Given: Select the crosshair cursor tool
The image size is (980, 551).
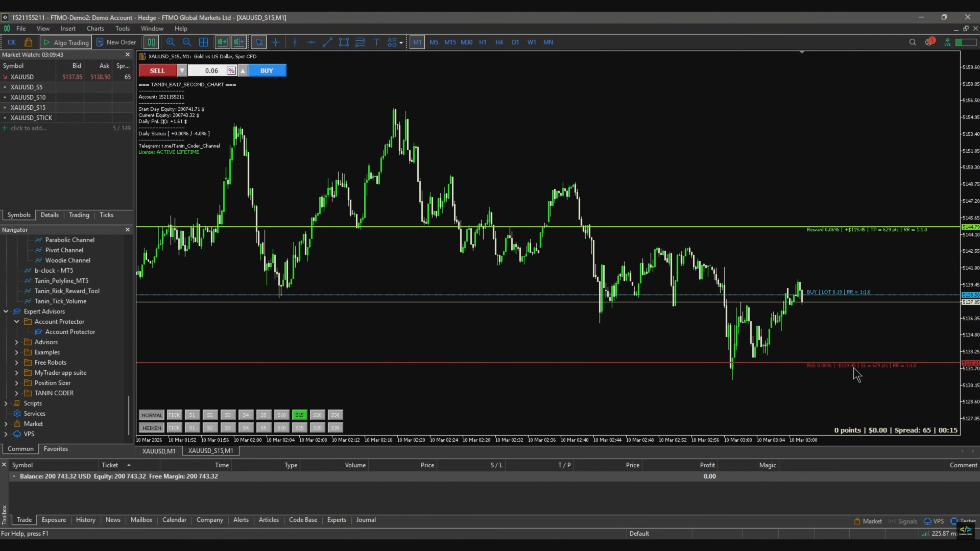Looking at the screenshot, I should click(x=276, y=42).
